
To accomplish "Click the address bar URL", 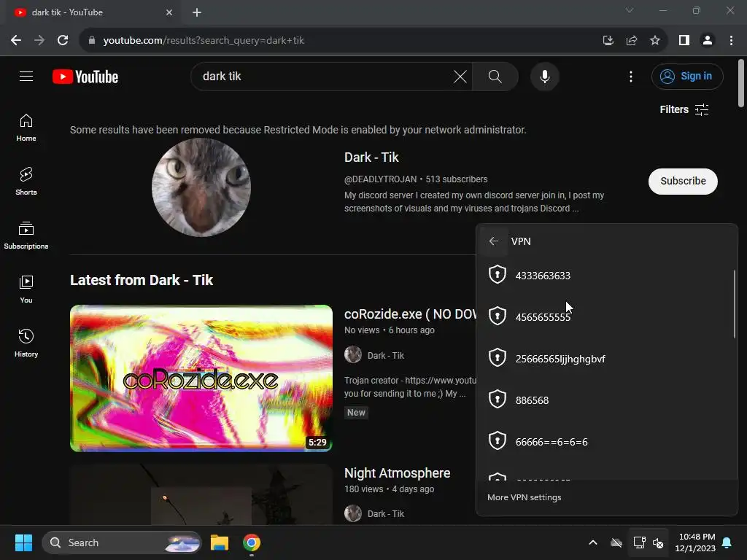I will tap(204, 41).
